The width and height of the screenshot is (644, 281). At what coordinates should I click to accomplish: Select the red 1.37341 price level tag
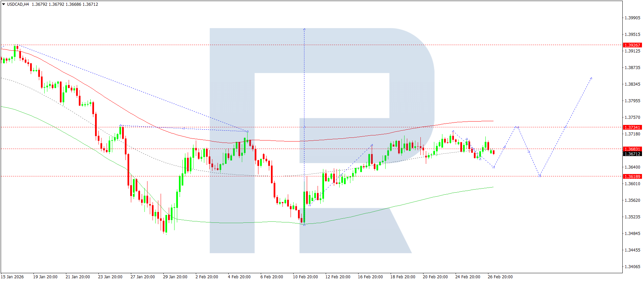(632, 127)
